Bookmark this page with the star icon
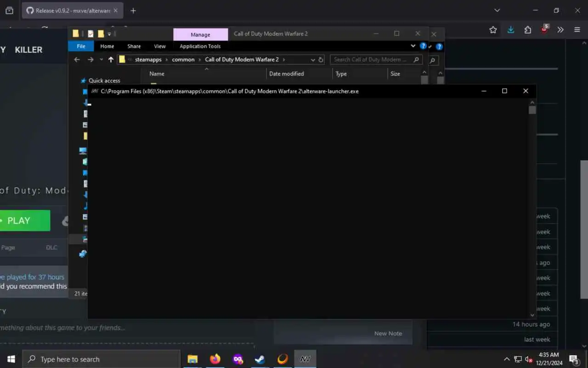The width and height of the screenshot is (588, 368). [x=493, y=30]
